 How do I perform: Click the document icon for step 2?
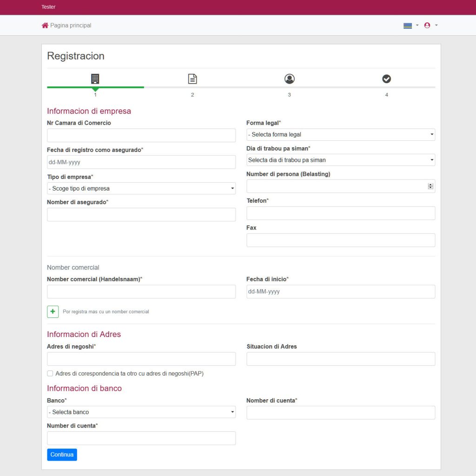192,79
